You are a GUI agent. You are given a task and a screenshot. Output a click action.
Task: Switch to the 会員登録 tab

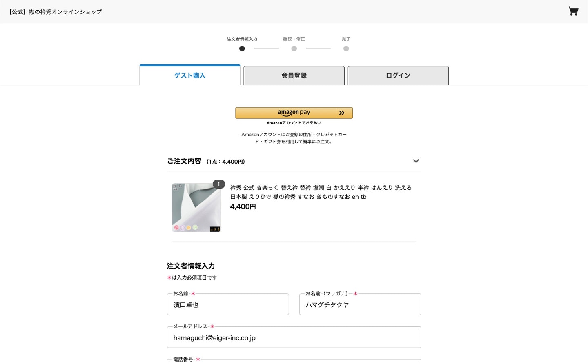[294, 75]
